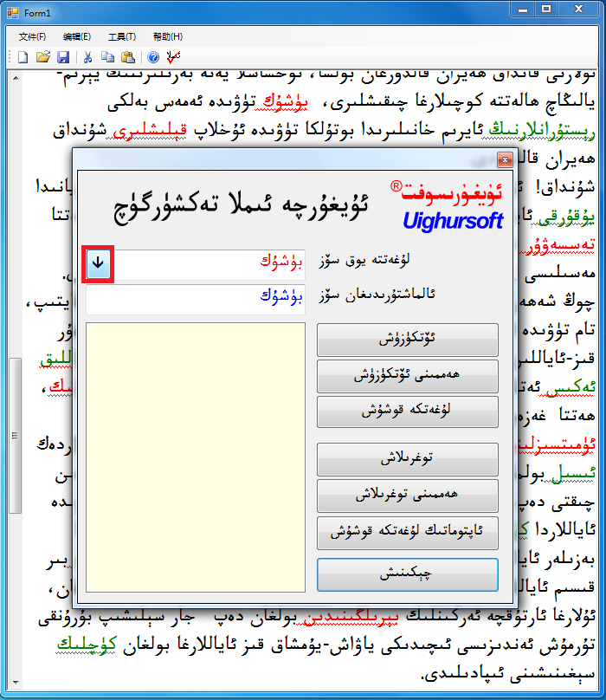Click the Help question mark icon
This screenshot has height=700, width=606.
pos(153,57)
